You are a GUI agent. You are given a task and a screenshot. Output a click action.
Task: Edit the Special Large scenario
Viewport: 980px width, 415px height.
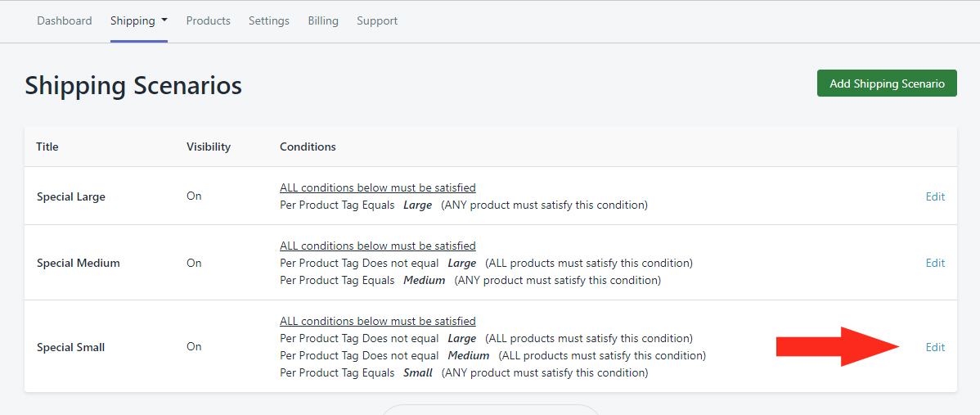point(935,196)
